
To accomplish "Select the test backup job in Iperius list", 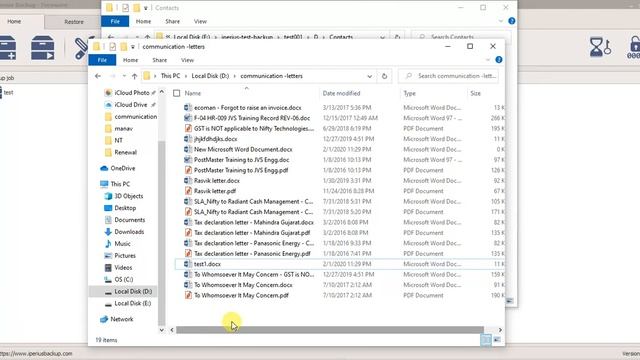I will pyautogui.click(x=8, y=93).
